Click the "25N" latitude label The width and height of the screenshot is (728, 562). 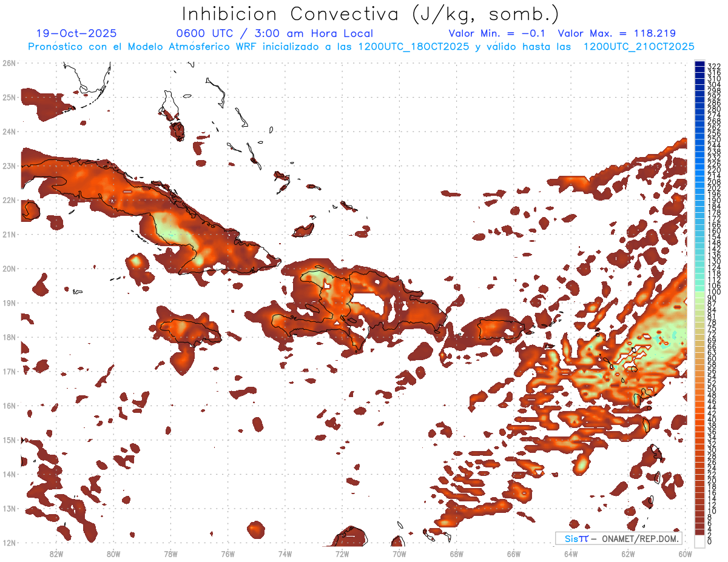point(8,98)
